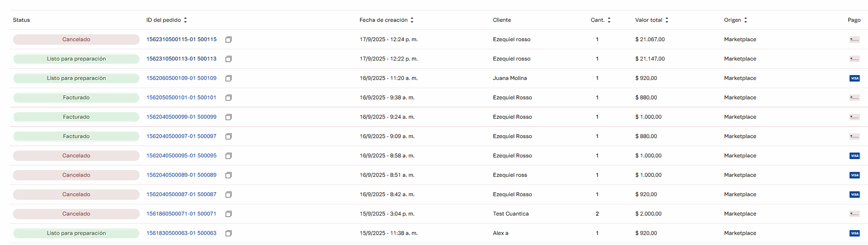Click Visa payment icon for Juana Molina order
Viewport: 868px width, 245px height.
pyautogui.click(x=854, y=78)
